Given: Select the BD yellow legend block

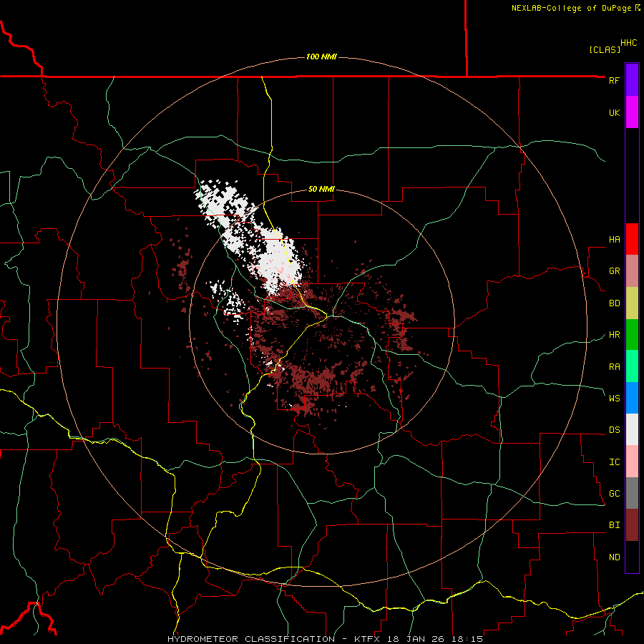Looking at the screenshot, I should [x=632, y=303].
